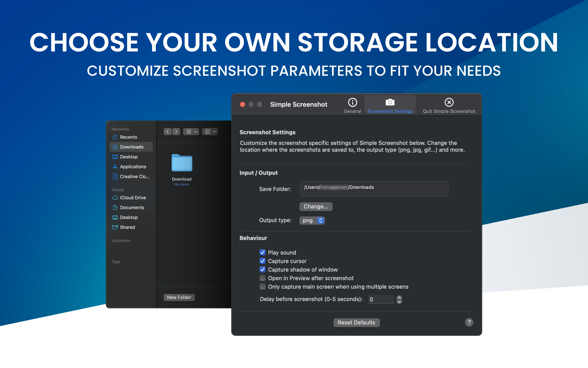This screenshot has height=368, width=588.
Task: Select Creative Cloud item in sidebar
Action: [x=131, y=176]
